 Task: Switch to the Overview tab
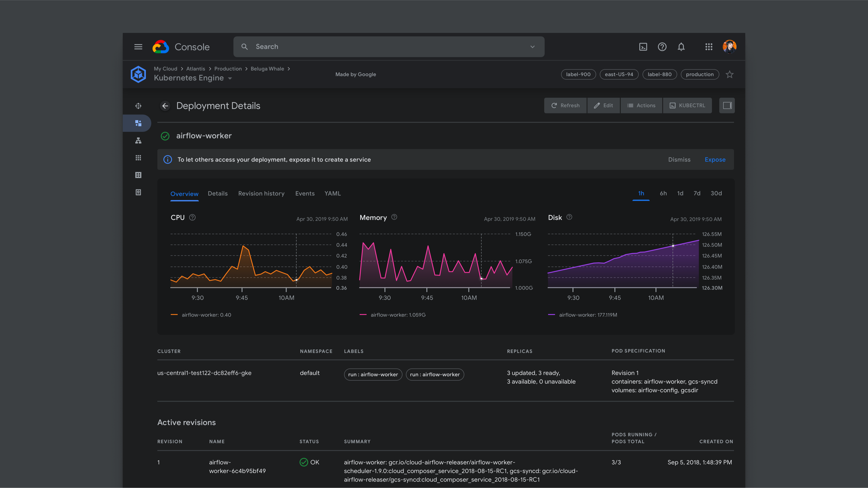pos(184,194)
